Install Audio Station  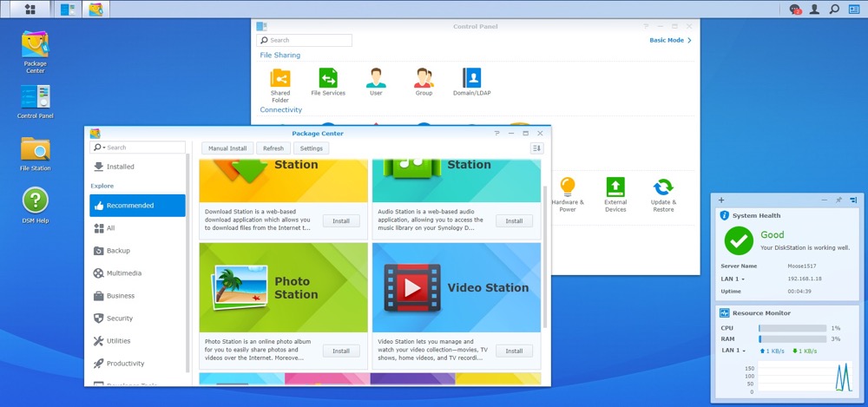click(514, 221)
